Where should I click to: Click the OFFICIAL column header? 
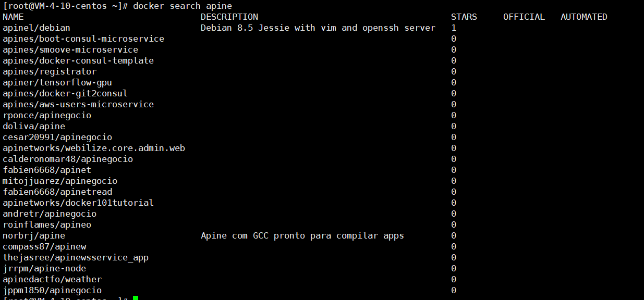coord(524,17)
